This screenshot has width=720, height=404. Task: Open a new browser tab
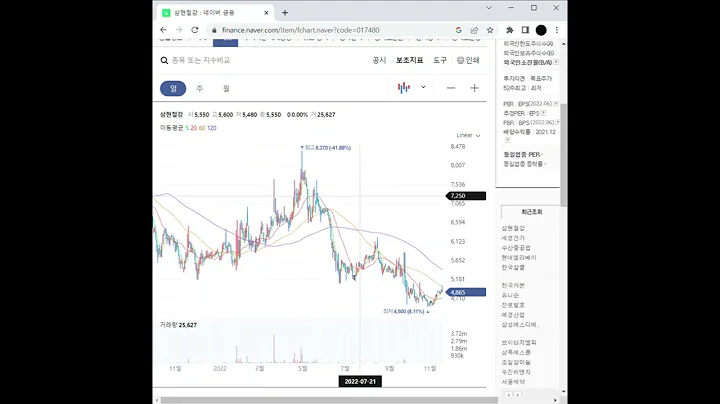[285, 13]
